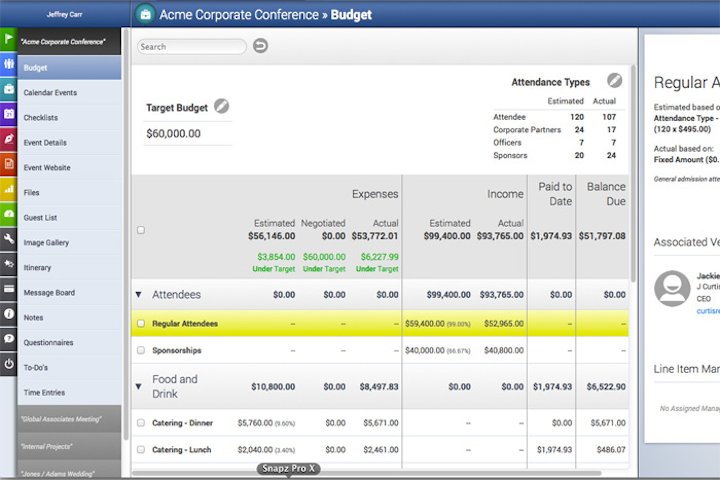Viewport: 720px width, 480px height.
Task: Check the Regular Attendees row checkbox
Action: [141, 324]
